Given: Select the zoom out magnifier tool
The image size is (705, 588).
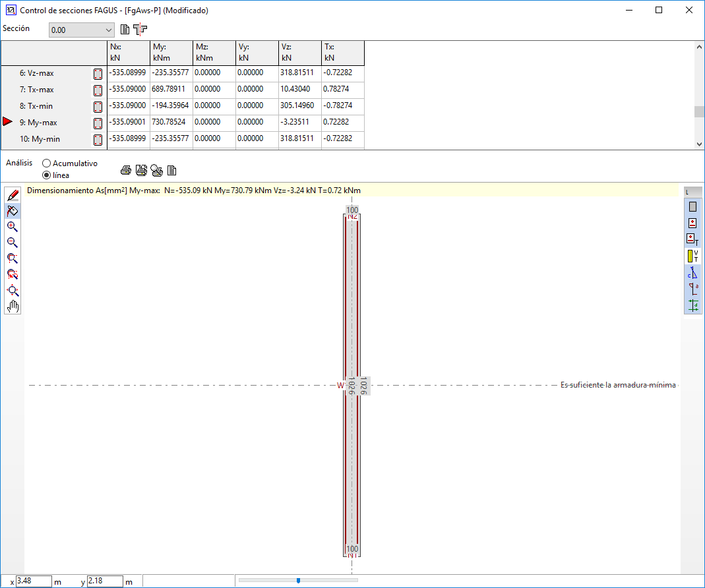Looking at the screenshot, I should 13,243.
